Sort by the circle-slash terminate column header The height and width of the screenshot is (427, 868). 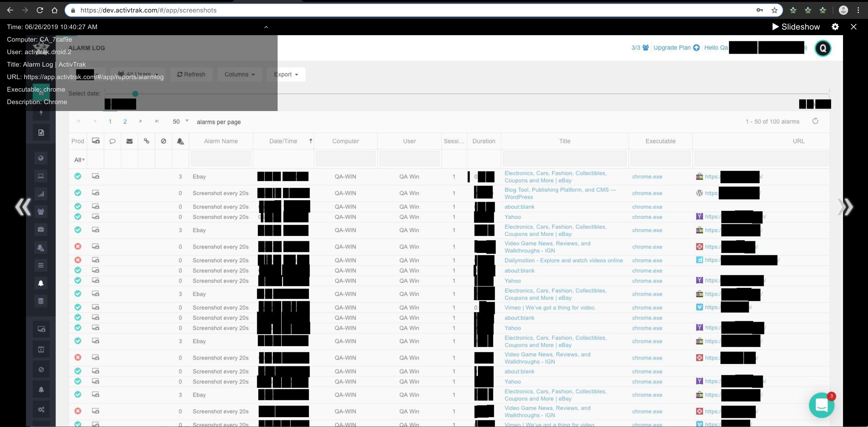pos(163,141)
